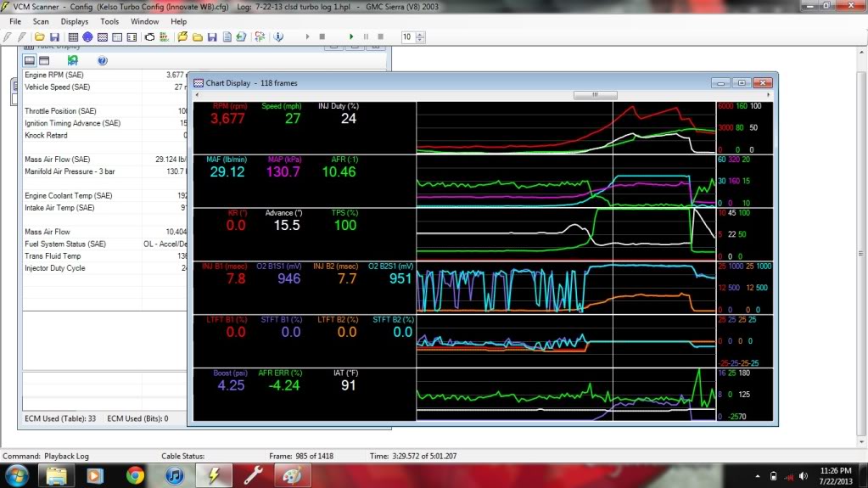Open a config file from toolbar
The height and width of the screenshot is (488, 868).
tap(39, 37)
